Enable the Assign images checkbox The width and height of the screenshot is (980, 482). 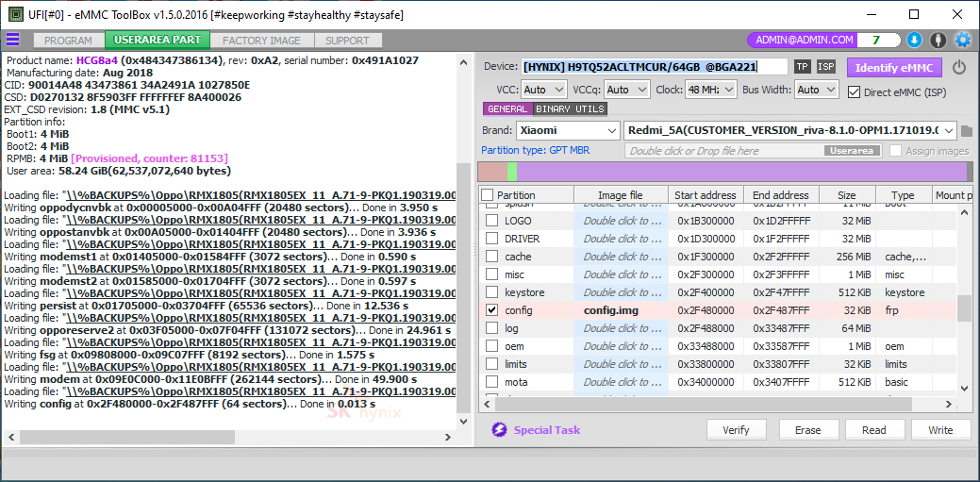coord(895,151)
